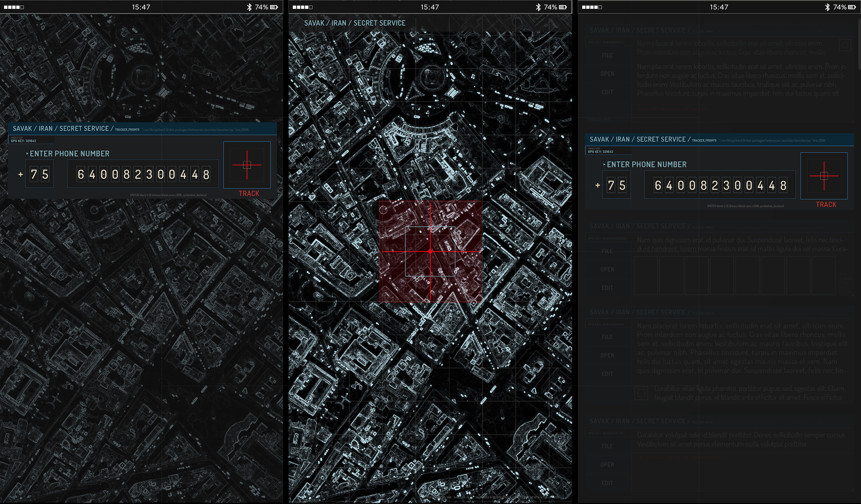Tick the dimmed checkbox at top-right of right screen

point(845,45)
